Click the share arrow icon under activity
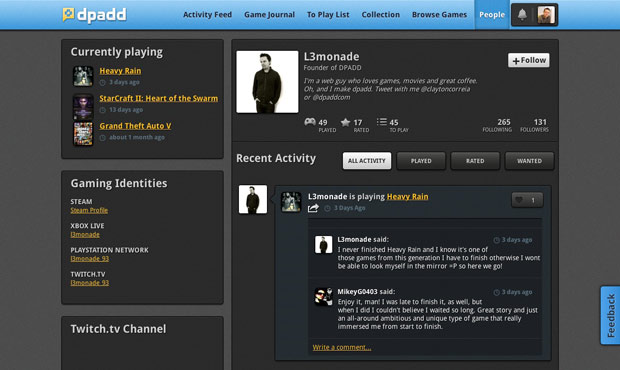The image size is (620, 370). tap(313, 208)
